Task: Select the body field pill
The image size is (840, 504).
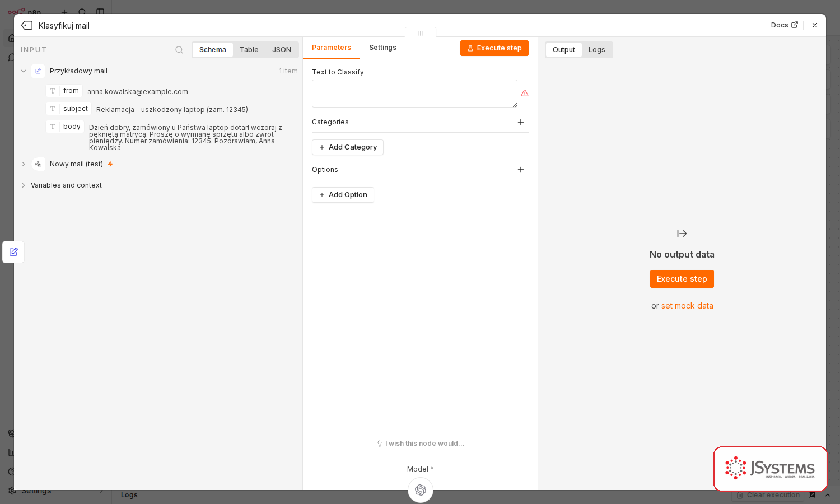Action: click(x=65, y=127)
